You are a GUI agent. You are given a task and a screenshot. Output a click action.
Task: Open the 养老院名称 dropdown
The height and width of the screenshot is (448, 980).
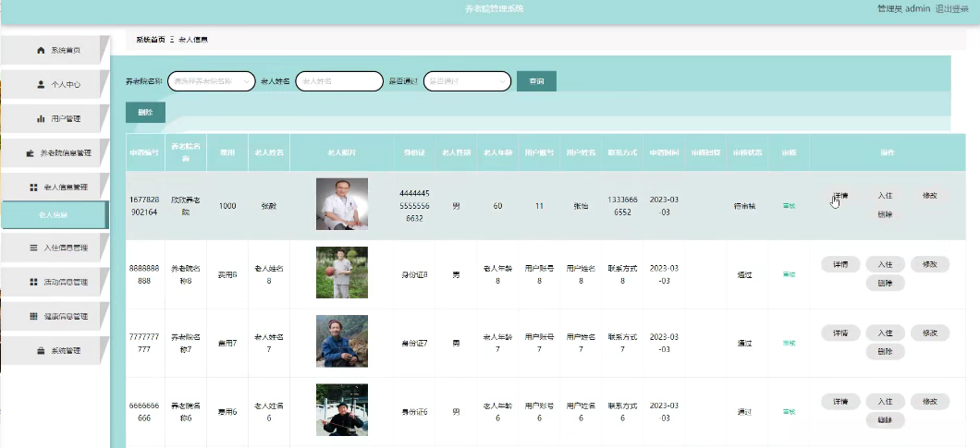point(211,81)
